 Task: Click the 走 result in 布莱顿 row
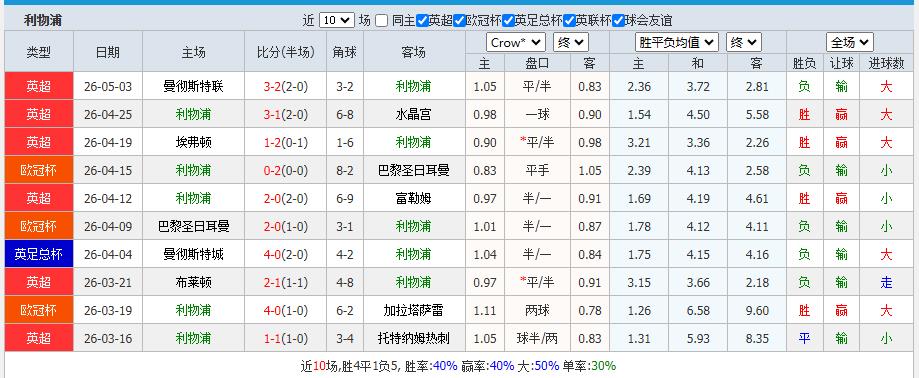[x=886, y=282]
